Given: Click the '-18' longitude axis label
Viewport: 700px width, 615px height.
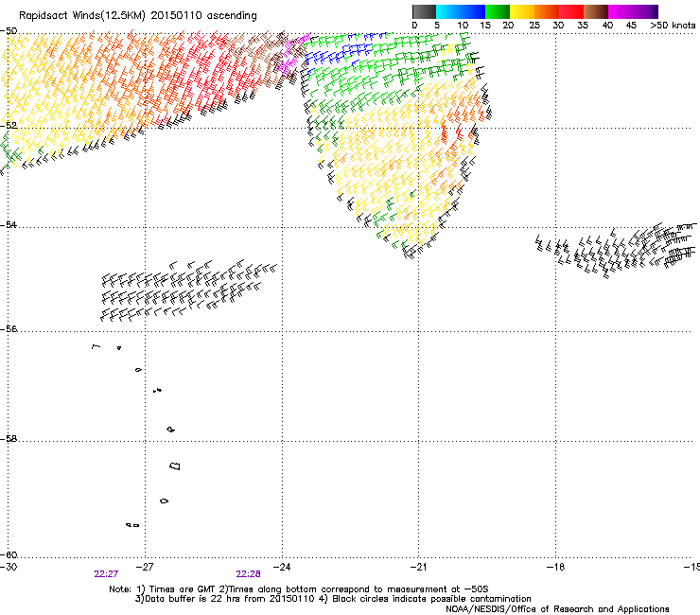Looking at the screenshot, I should pyautogui.click(x=556, y=567).
